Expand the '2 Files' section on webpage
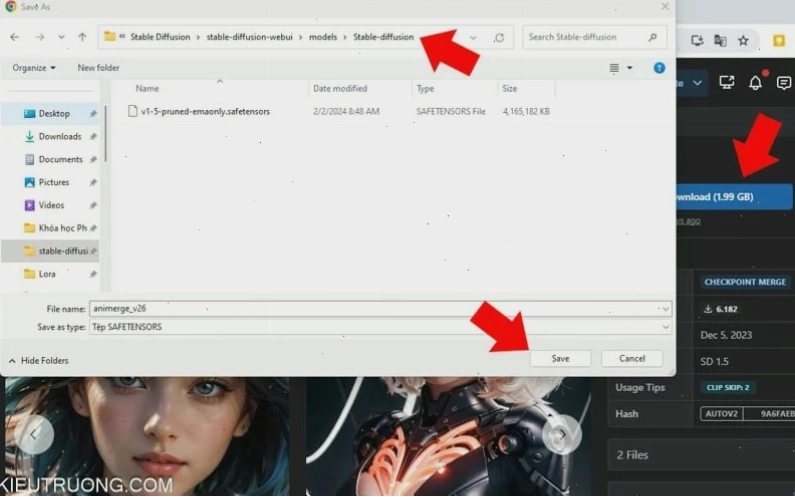 [x=701, y=455]
